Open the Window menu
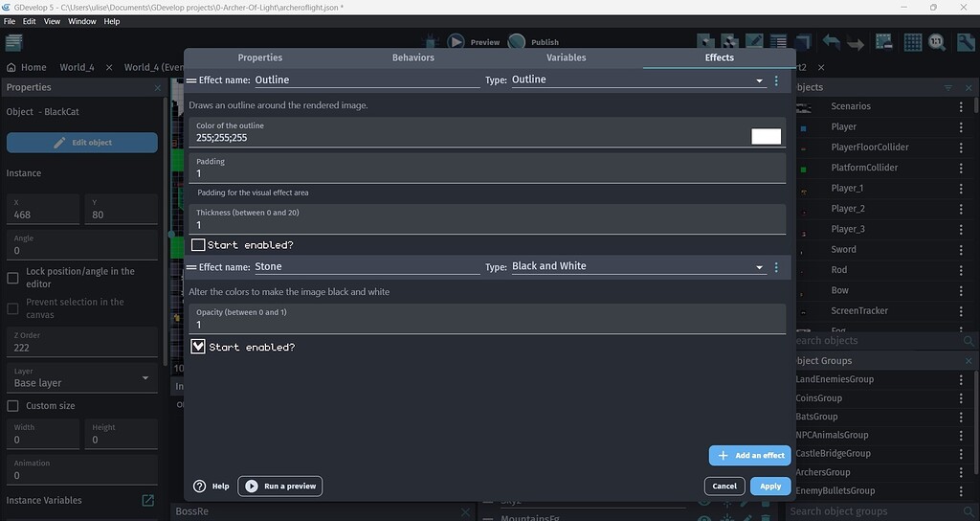This screenshot has width=980, height=521. click(x=82, y=21)
